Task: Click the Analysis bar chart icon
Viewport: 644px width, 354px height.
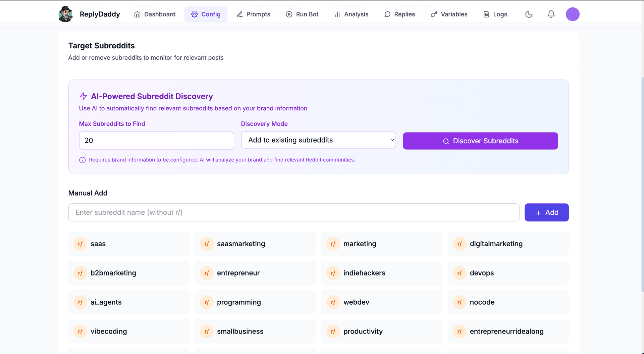Action: point(337,14)
